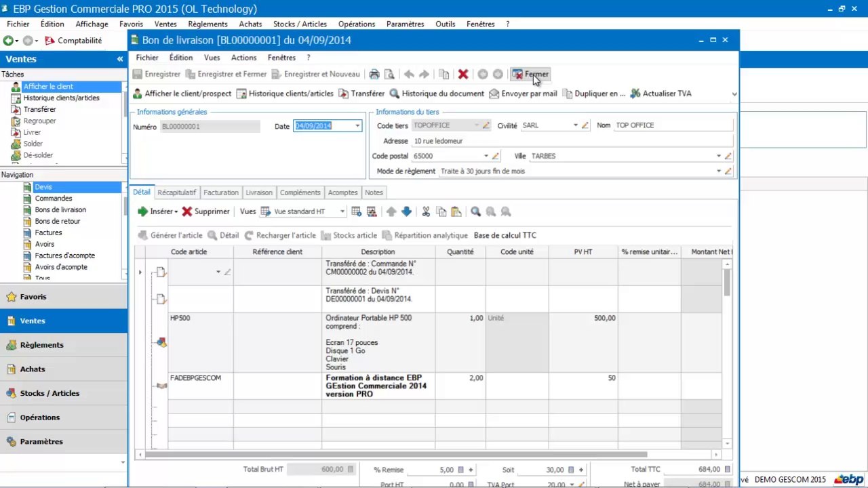Click the add view grid icon

tap(357, 211)
